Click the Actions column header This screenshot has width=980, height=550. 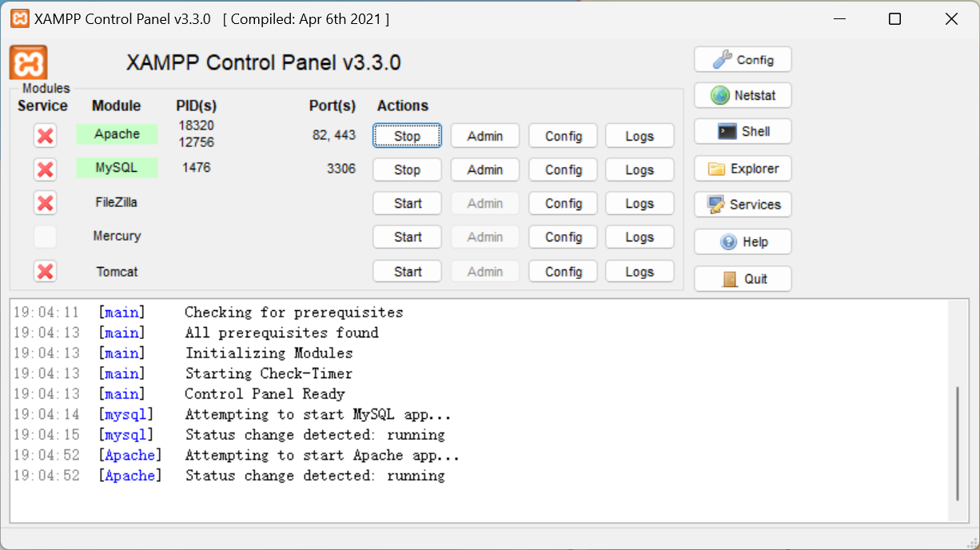pos(403,106)
